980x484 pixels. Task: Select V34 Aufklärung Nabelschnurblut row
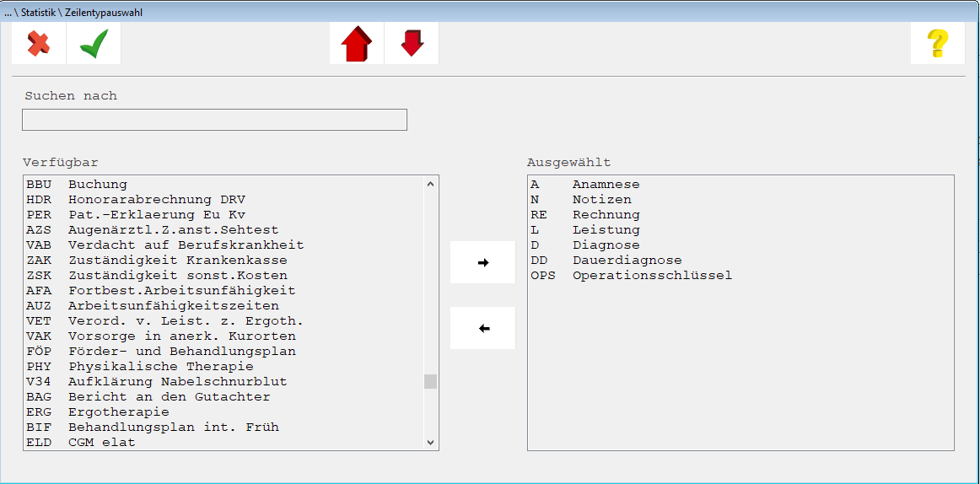click(x=223, y=382)
